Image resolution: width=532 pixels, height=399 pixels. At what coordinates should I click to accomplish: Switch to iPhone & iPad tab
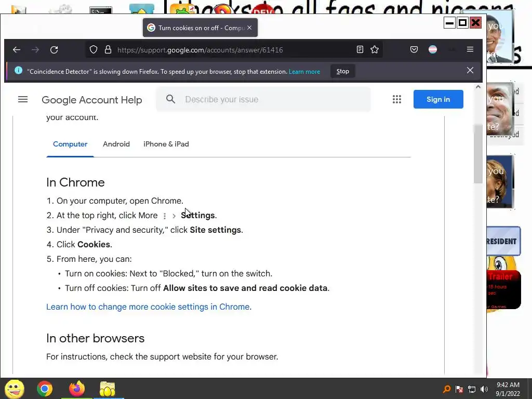pos(166,144)
